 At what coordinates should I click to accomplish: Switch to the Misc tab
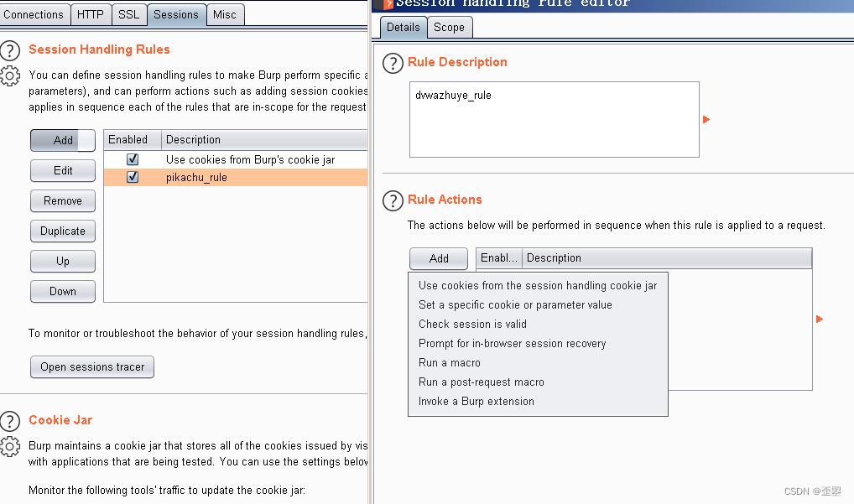tap(224, 15)
